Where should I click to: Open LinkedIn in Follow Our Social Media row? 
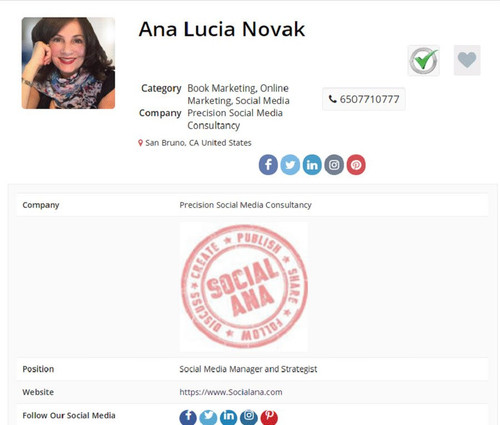click(x=229, y=417)
